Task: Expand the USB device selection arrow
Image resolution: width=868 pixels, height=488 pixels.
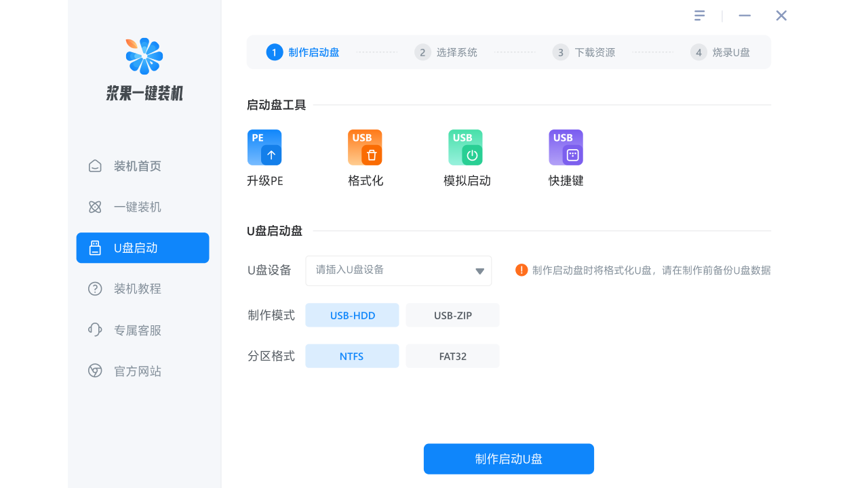Action: [479, 270]
